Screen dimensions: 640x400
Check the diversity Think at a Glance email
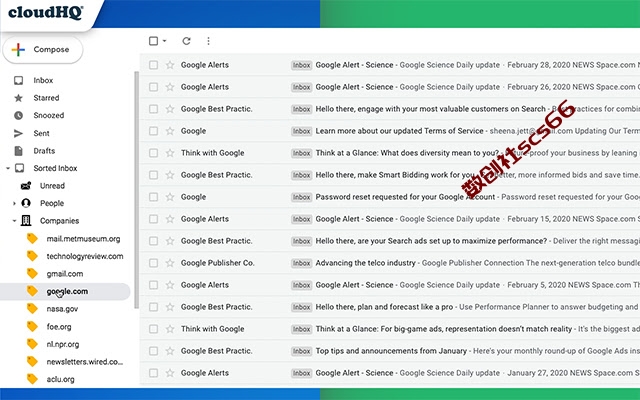(153, 153)
